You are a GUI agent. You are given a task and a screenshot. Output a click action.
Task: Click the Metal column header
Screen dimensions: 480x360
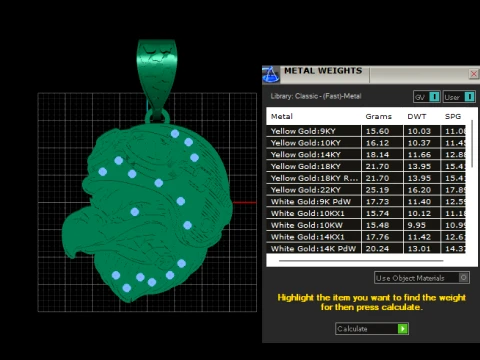[282, 116]
